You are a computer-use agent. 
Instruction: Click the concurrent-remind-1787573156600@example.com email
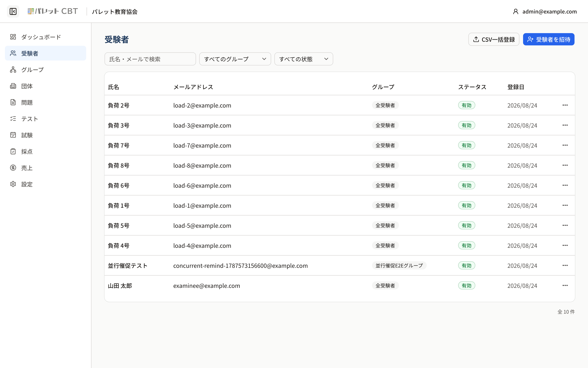point(241,266)
